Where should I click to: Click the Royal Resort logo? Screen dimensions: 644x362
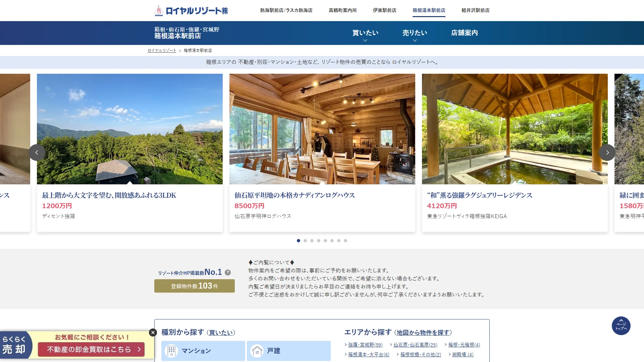click(x=191, y=10)
